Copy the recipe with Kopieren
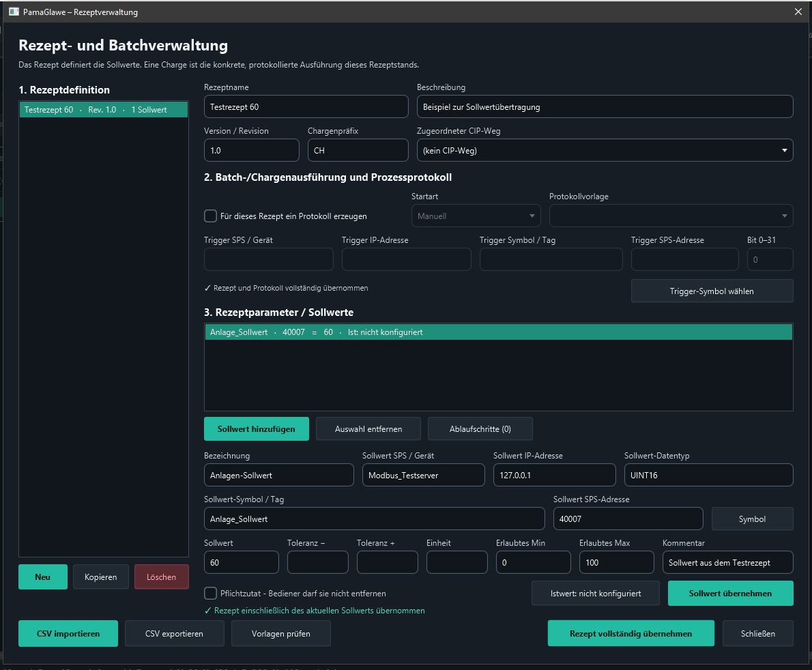This screenshot has width=812, height=670. point(100,577)
